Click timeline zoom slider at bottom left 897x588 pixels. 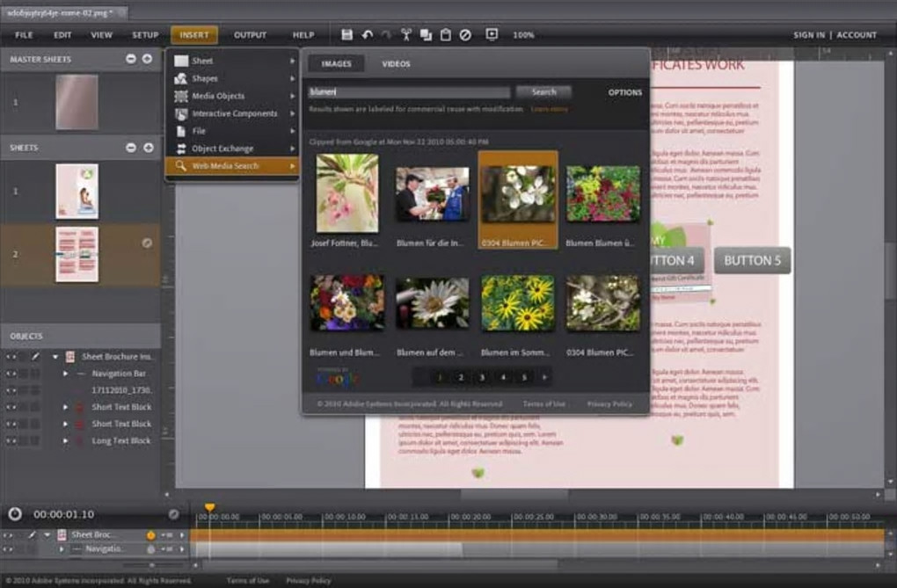(151, 565)
